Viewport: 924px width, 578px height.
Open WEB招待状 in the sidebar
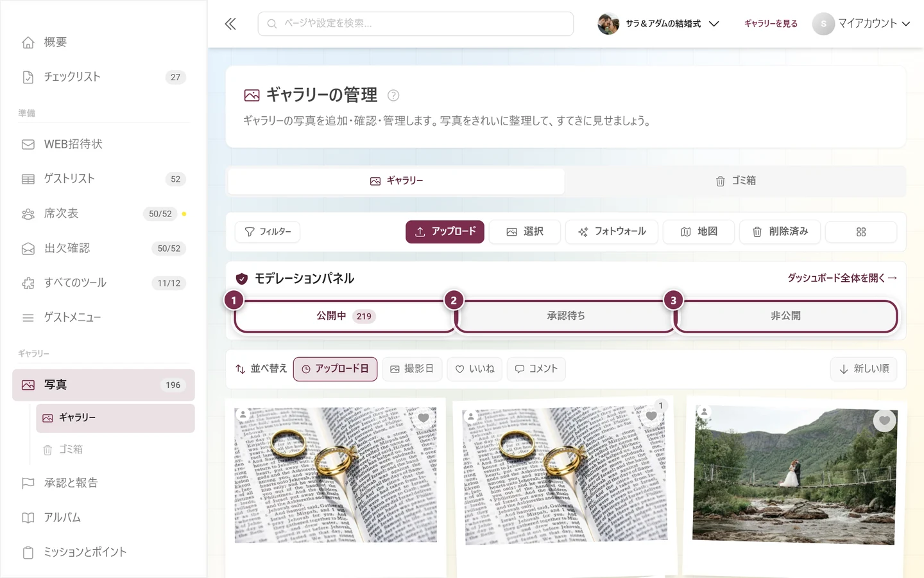tap(103, 144)
